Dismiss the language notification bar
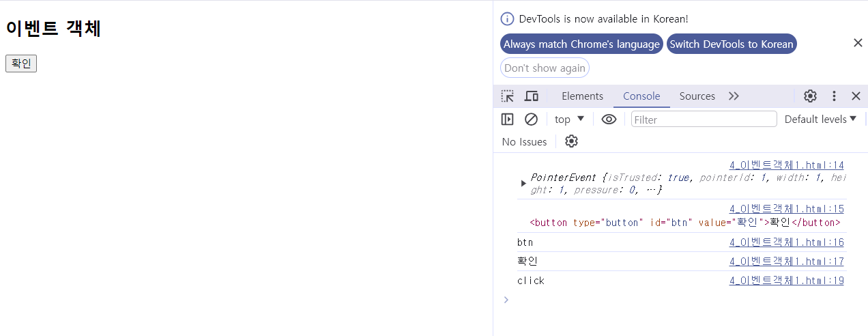This screenshot has width=868, height=336. point(858,43)
